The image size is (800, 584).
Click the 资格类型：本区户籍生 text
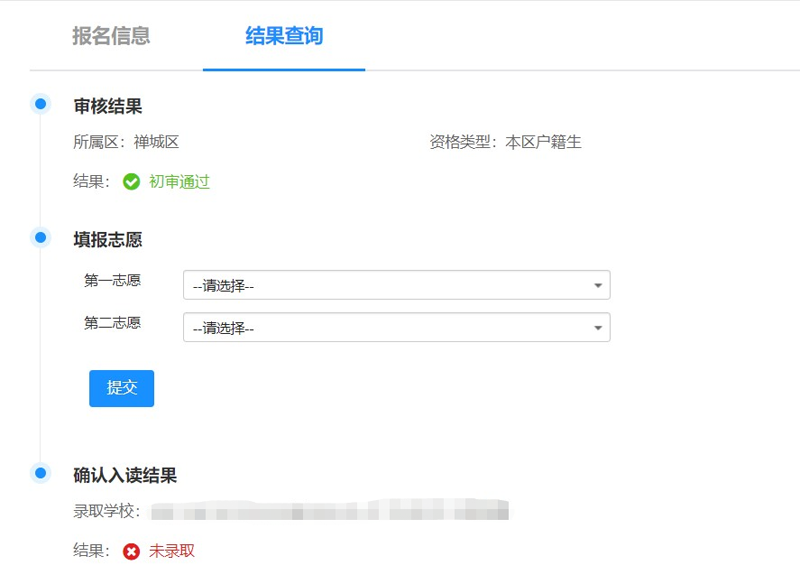click(505, 142)
